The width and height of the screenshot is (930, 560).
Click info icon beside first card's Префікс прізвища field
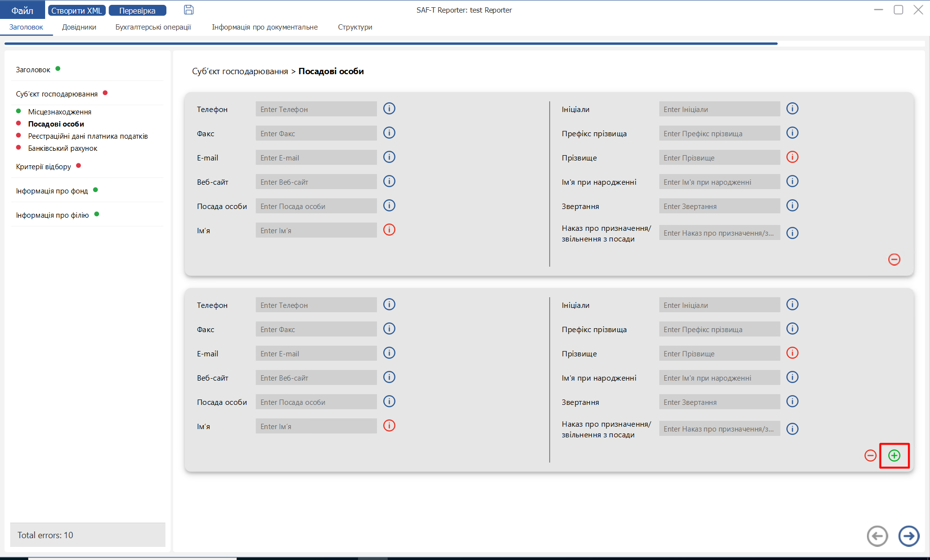point(792,133)
